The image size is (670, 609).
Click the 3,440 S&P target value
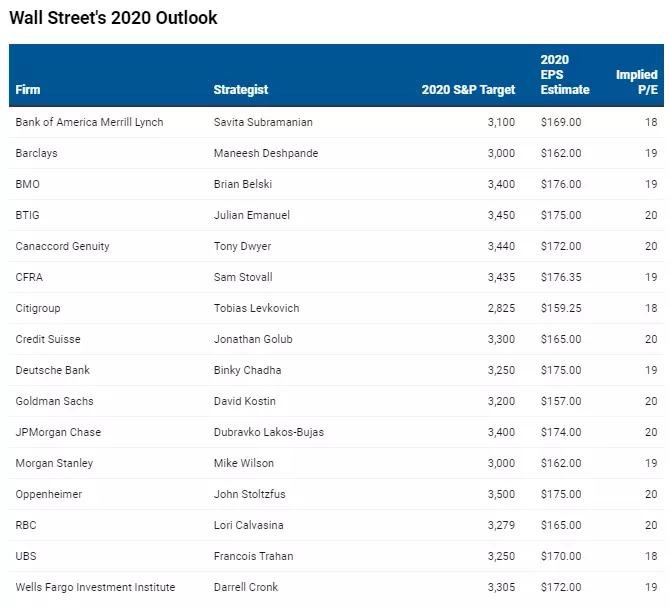[501, 246]
